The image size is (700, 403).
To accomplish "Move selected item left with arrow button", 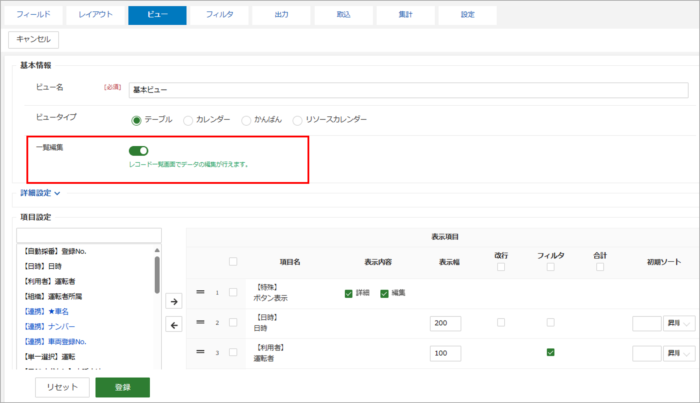I will pyautogui.click(x=174, y=325).
